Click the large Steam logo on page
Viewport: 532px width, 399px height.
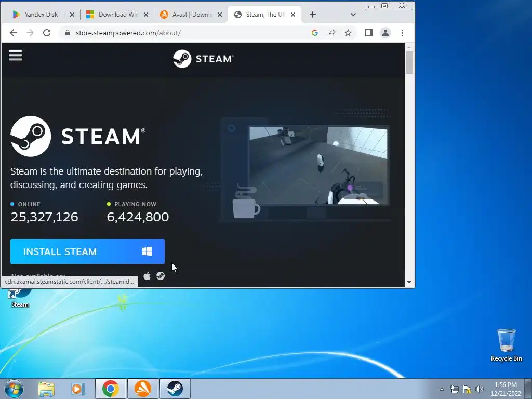pyautogui.click(x=78, y=136)
